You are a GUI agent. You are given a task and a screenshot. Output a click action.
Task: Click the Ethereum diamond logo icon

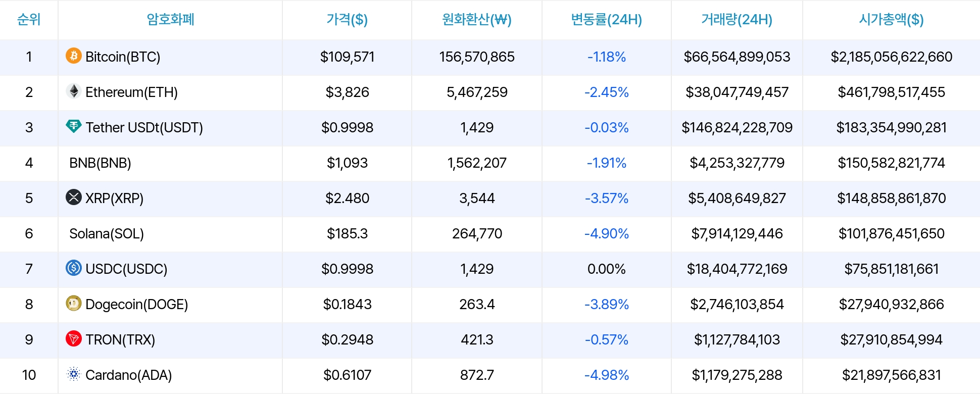[x=74, y=91]
